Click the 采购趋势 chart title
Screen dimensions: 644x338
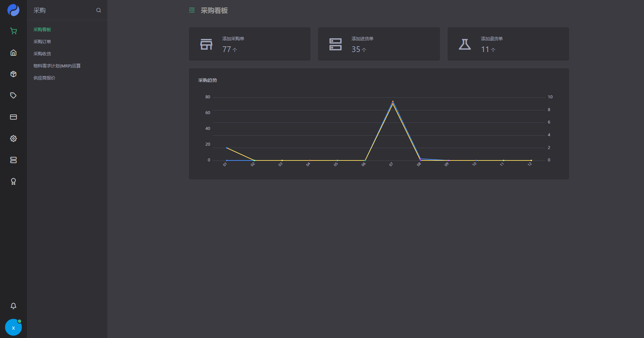[208, 80]
